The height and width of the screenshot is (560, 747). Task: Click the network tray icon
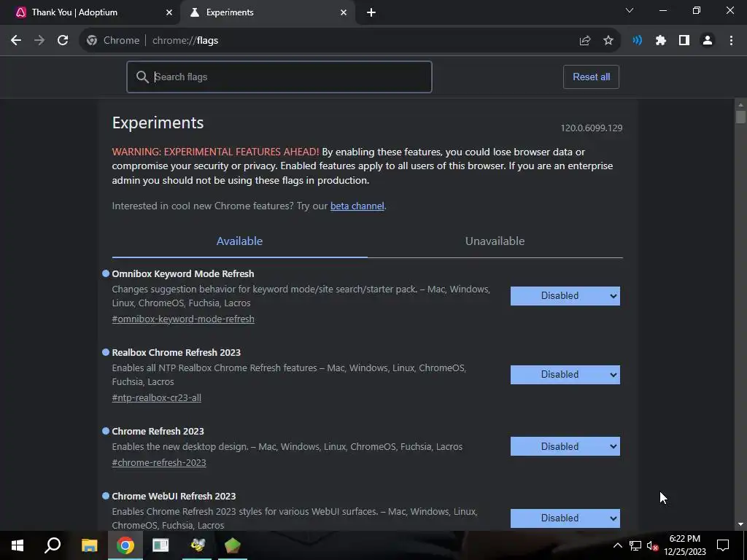(x=635, y=545)
